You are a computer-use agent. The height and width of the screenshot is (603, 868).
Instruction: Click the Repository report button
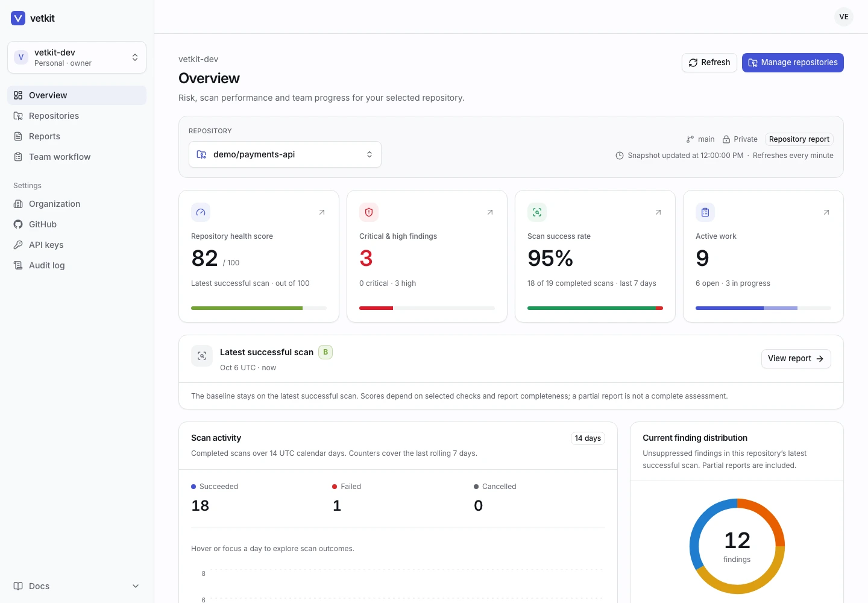click(799, 139)
